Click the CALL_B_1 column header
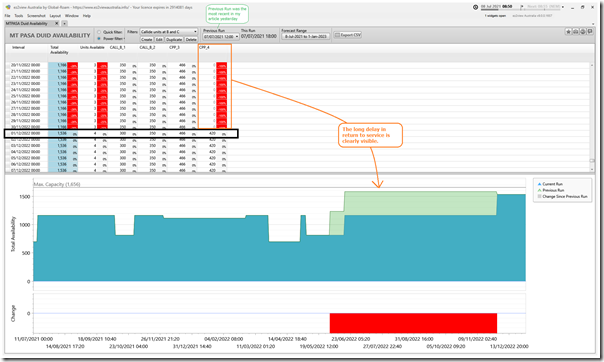 coord(117,47)
